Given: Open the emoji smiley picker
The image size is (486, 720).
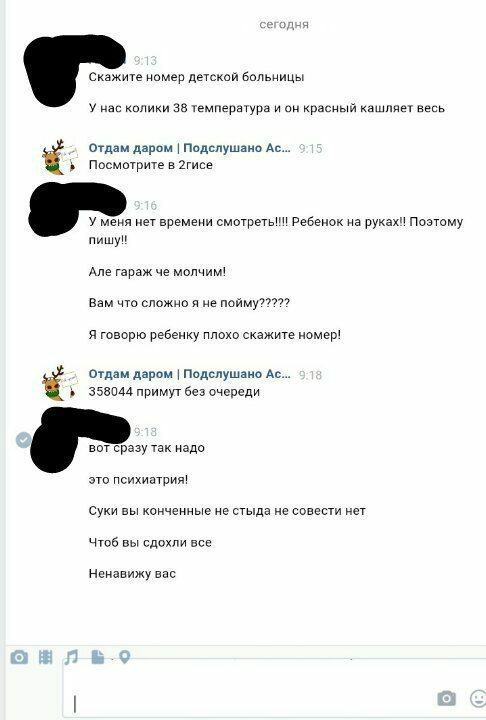Looking at the screenshot, I should point(478,698).
